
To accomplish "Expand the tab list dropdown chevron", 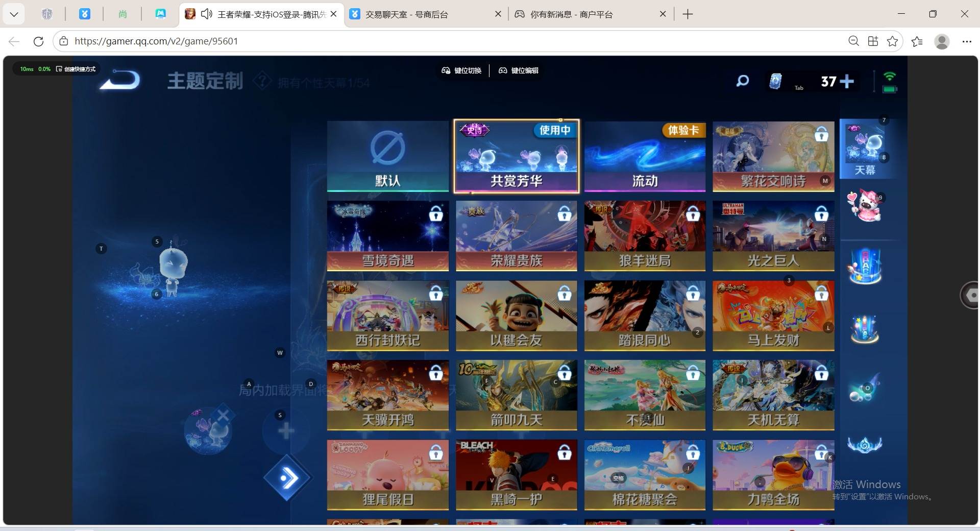I will [x=14, y=14].
